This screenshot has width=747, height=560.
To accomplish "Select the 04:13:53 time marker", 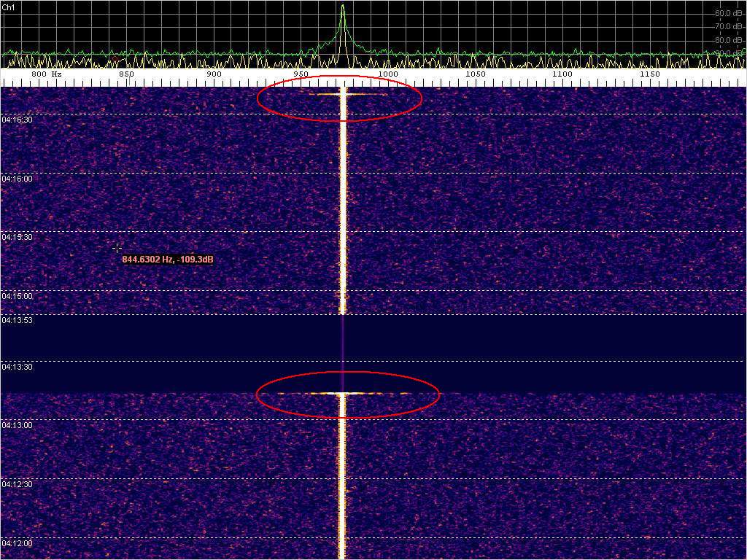I will [x=17, y=321].
